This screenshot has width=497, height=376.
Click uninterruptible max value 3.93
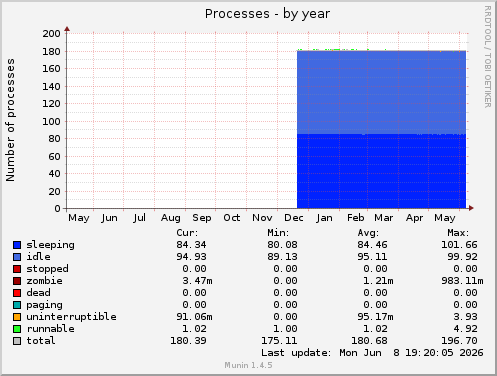pos(465,317)
